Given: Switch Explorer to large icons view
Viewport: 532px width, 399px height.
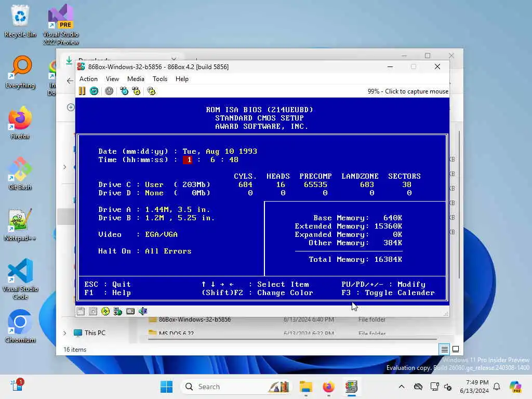Looking at the screenshot, I should coord(456,349).
